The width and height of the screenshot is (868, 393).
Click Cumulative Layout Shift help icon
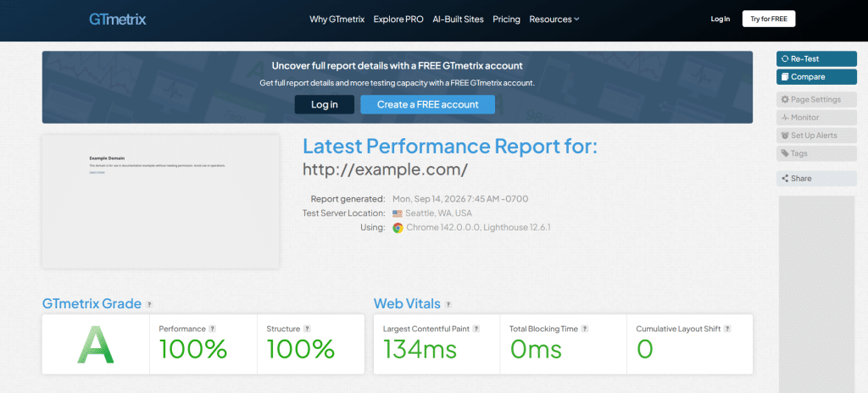click(x=727, y=329)
